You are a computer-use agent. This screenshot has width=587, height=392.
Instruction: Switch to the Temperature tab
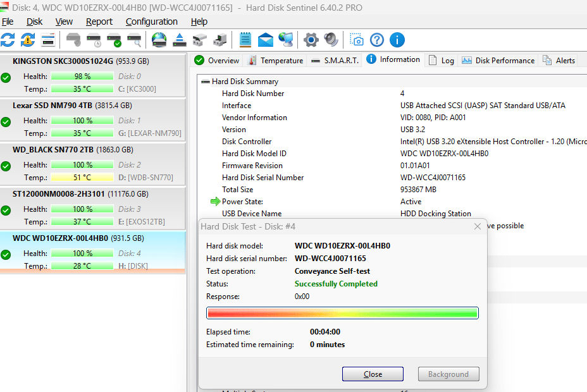tap(276, 60)
